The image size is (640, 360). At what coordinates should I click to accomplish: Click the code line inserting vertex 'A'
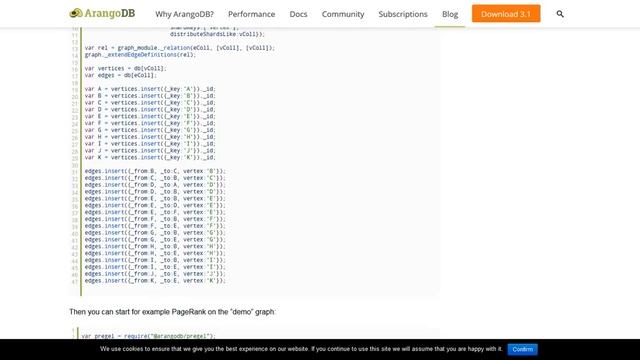point(150,89)
